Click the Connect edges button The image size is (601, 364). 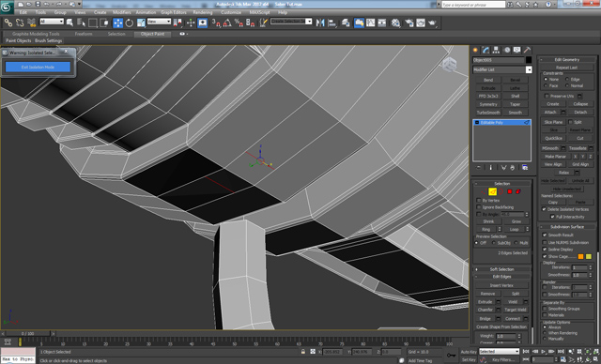[513, 318]
